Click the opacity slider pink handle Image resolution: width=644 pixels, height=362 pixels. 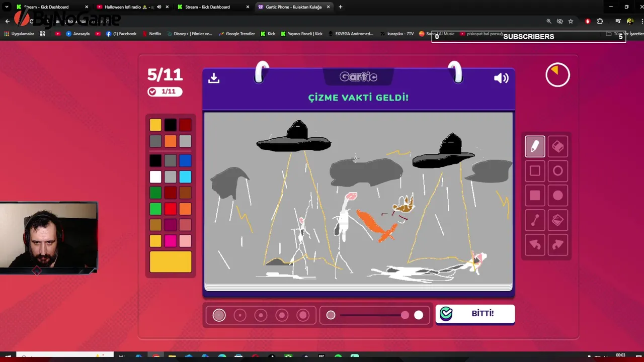point(405,315)
